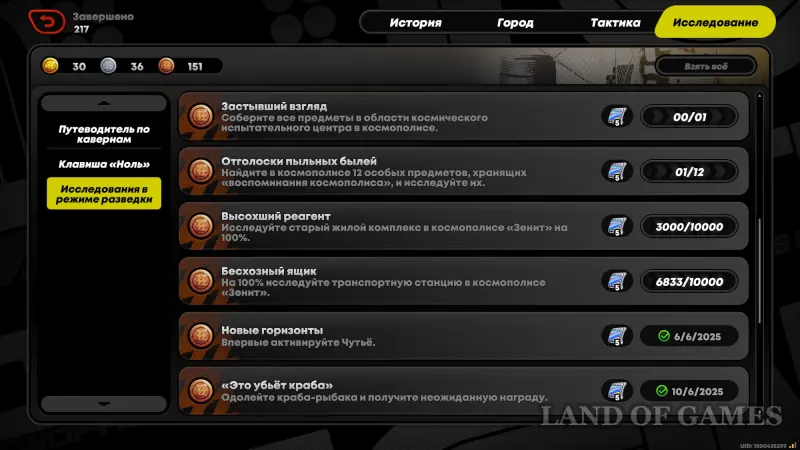This screenshot has height=450, width=800.
Task: Click film reward icon for Застывший взгляд
Action: (x=617, y=117)
